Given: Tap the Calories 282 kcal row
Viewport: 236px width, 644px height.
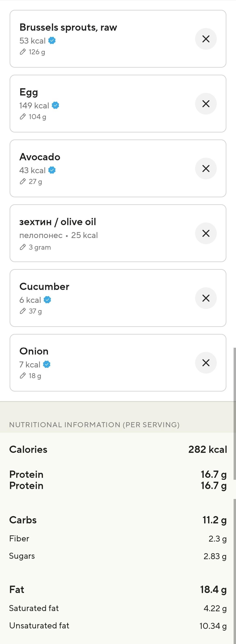Looking at the screenshot, I should pos(118,449).
